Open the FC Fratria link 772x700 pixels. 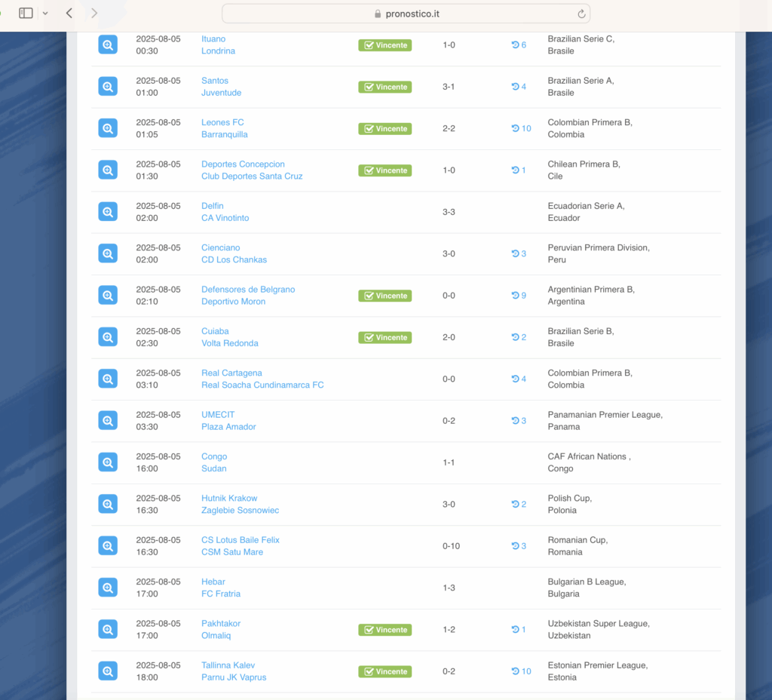(x=221, y=594)
